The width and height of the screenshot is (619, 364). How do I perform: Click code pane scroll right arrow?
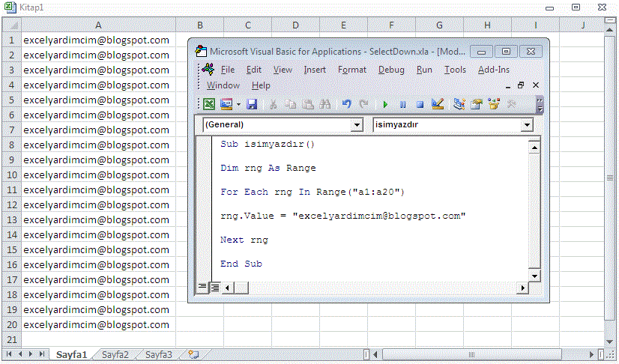(522, 288)
